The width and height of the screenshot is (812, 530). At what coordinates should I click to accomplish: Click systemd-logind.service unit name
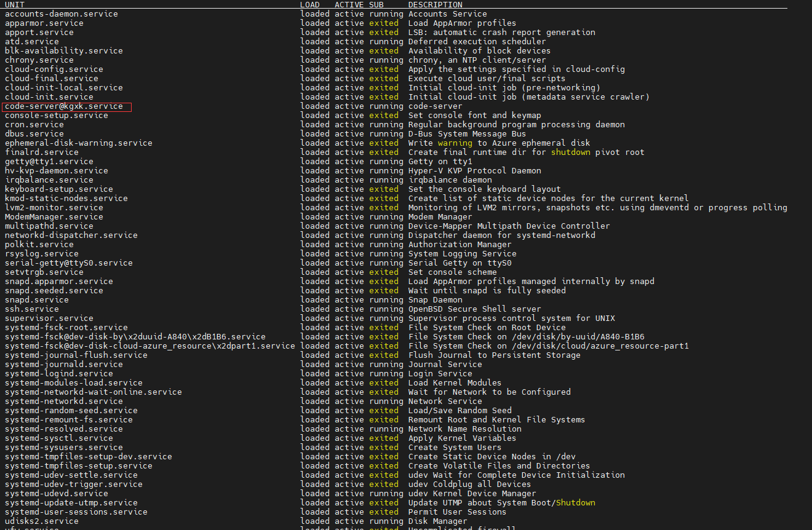click(59, 374)
